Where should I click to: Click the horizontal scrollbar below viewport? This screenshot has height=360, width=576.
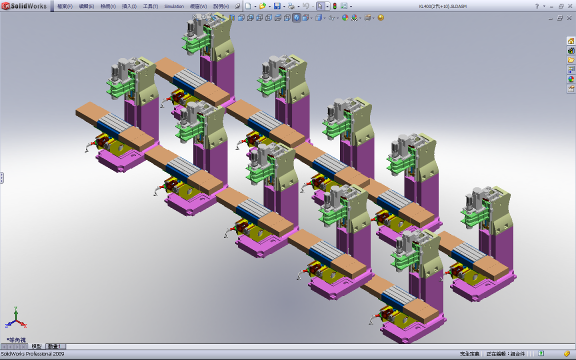coord(320,346)
